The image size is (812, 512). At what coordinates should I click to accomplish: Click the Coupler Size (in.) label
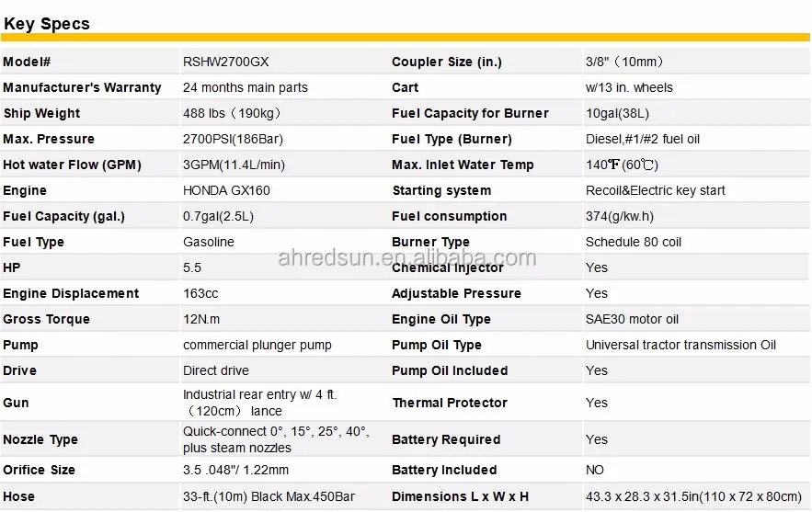click(446, 62)
